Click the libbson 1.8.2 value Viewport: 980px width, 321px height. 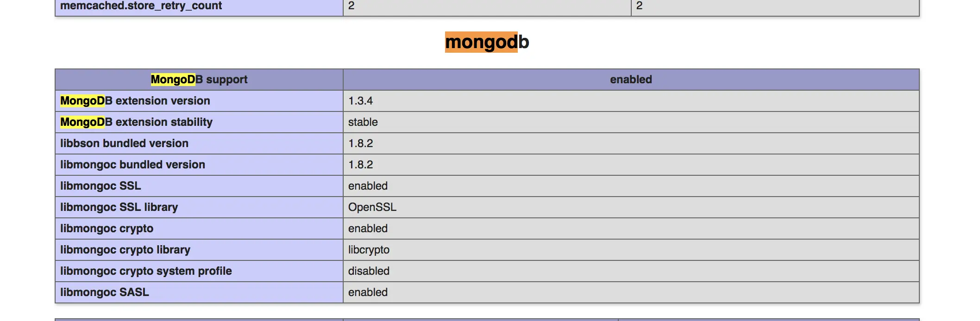click(x=631, y=143)
